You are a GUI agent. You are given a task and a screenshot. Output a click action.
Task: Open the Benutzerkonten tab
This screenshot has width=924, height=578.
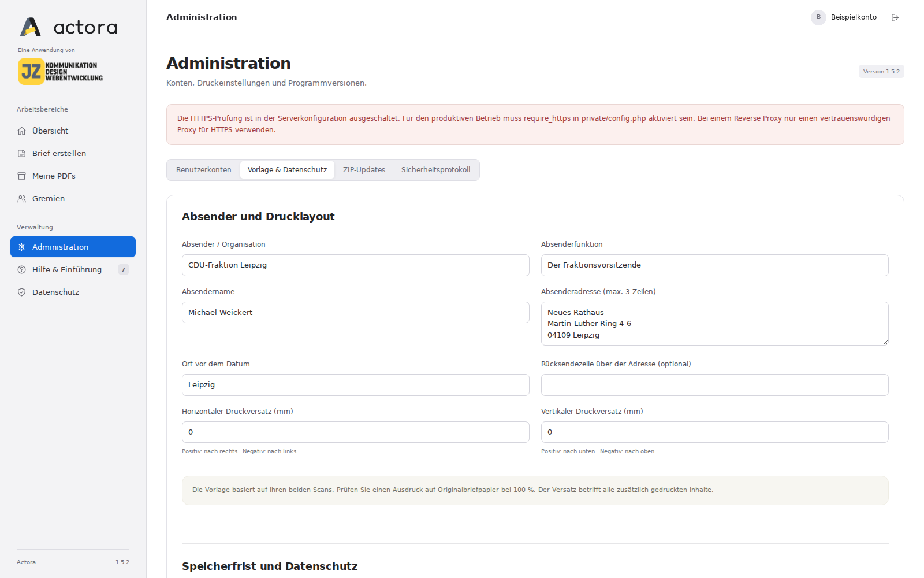click(x=203, y=170)
